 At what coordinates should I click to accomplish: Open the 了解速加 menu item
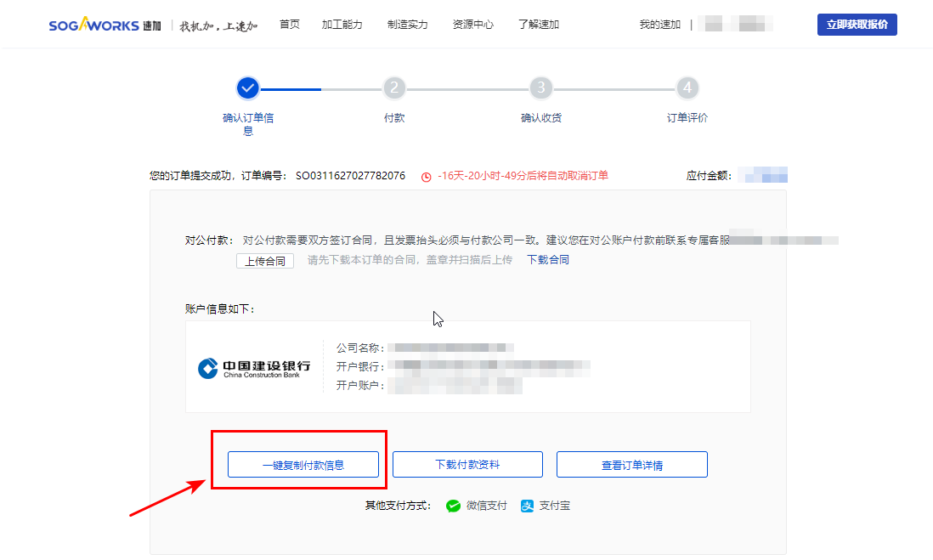pyautogui.click(x=538, y=25)
